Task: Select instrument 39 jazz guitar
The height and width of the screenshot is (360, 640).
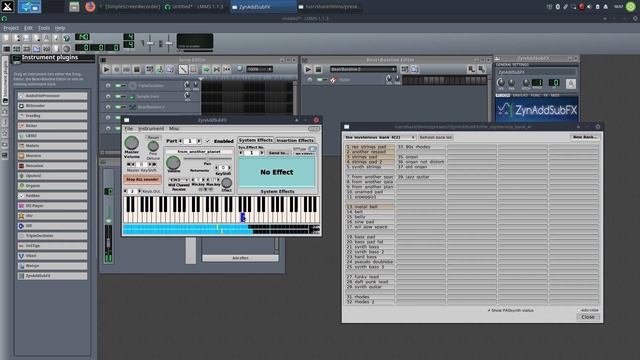Action: pos(421,177)
